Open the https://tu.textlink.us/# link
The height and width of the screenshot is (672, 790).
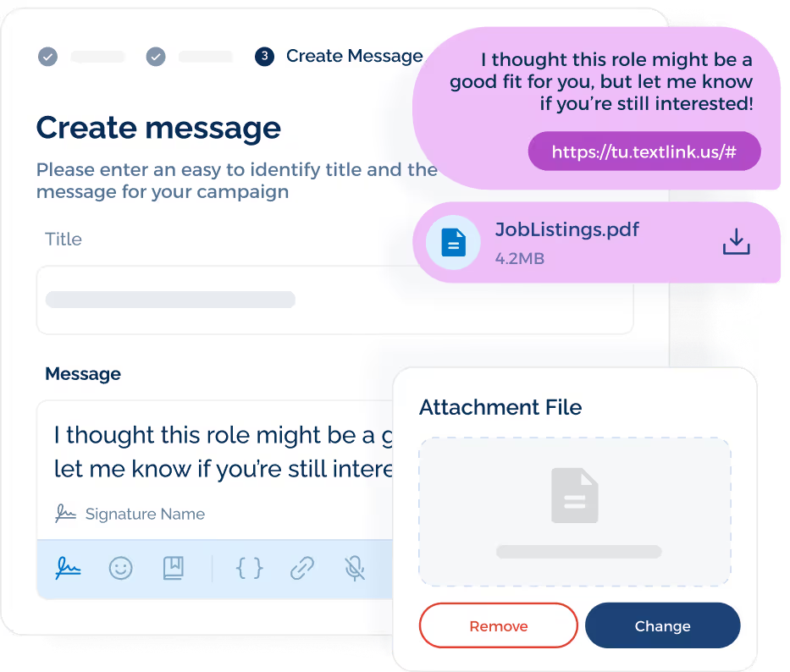[644, 151]
